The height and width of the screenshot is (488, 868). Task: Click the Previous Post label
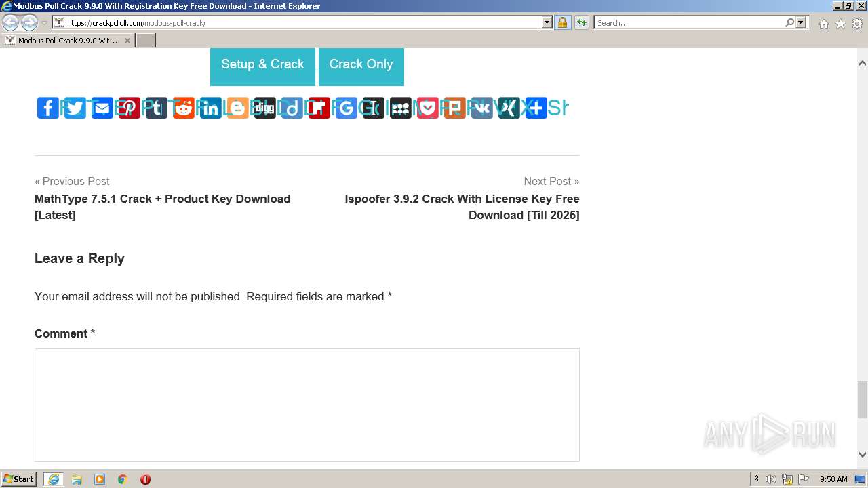pyautogui.click(x=72, y=181)
